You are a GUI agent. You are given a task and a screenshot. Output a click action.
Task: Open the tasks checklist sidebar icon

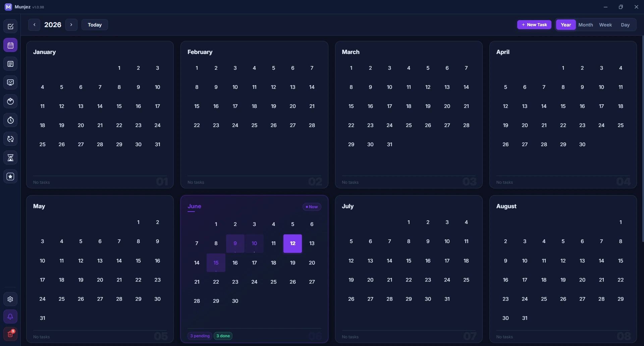coord(10,26)
